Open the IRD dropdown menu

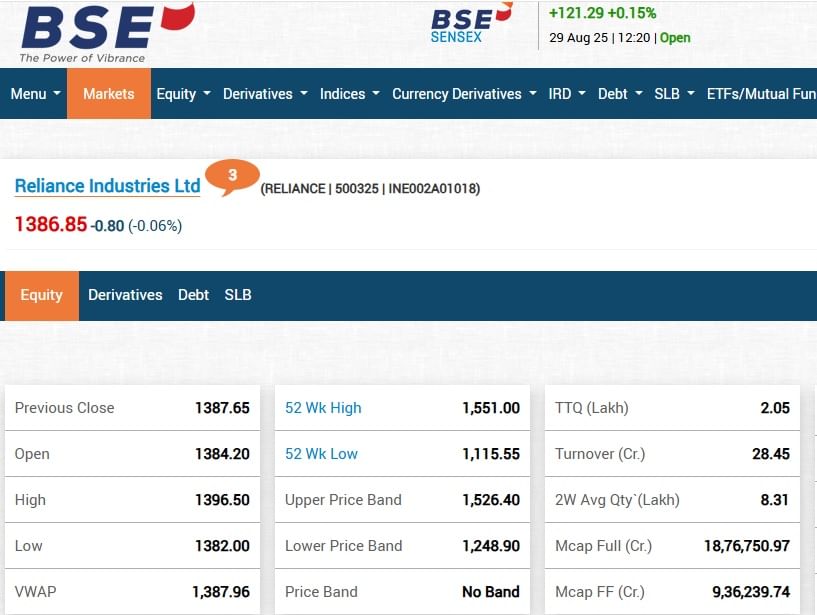coord(567,94)
